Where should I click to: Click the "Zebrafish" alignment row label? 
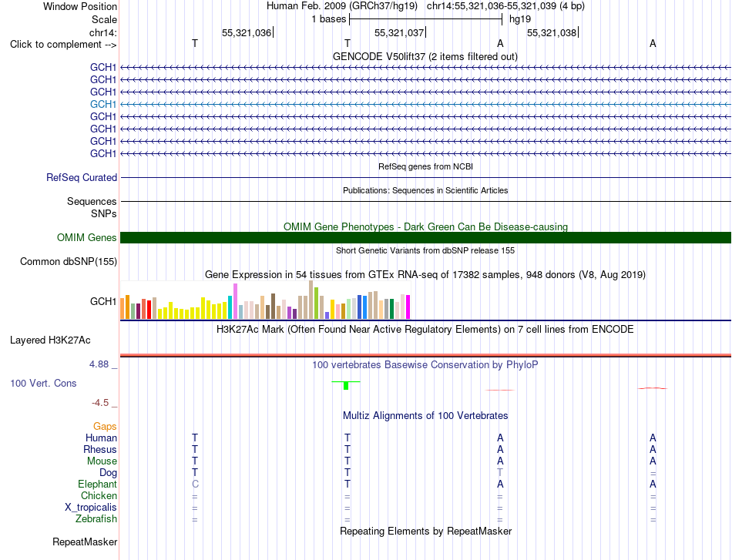pyautogui.click(x=96, y=519)
